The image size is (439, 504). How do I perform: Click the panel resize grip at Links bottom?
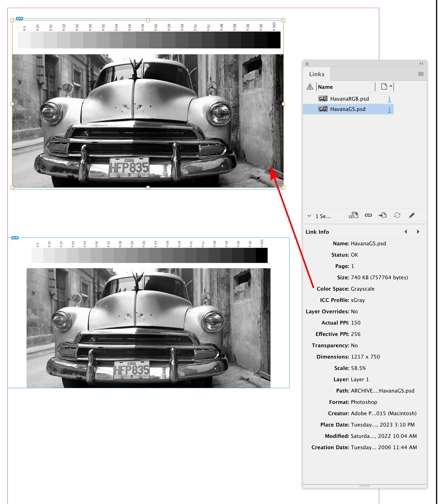point(364,486)
